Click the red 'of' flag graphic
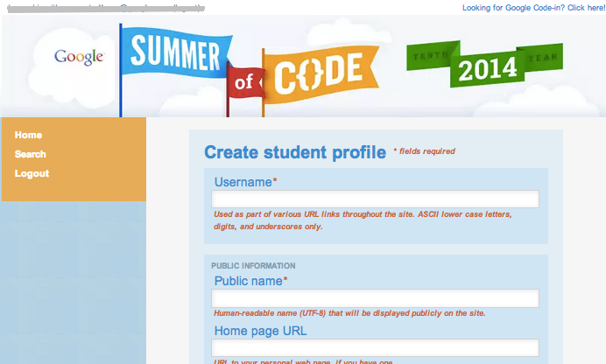 pyautogui.click(x=243, y=84)
